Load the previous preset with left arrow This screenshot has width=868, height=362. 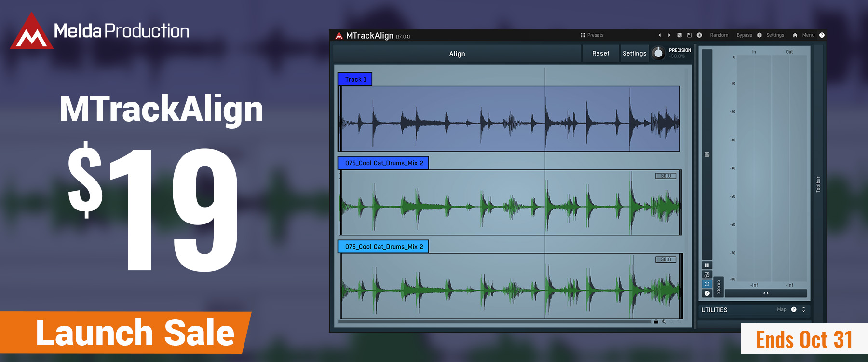pos(659,35)
